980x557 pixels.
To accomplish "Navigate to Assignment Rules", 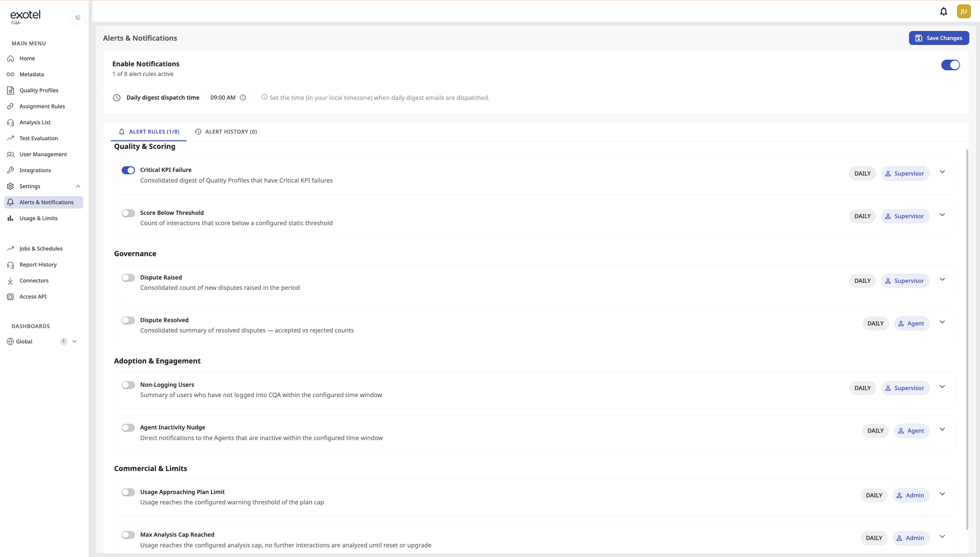I will click(44, 106).
